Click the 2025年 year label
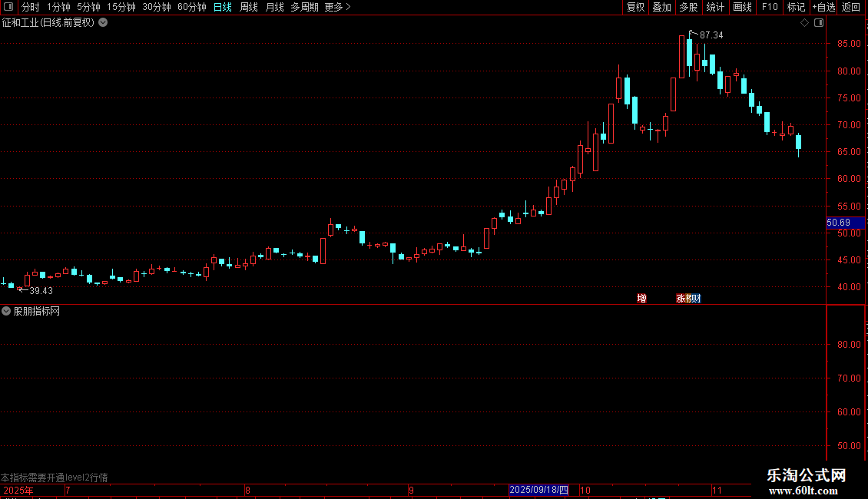The image size is (868, 499). coord(18,491)
